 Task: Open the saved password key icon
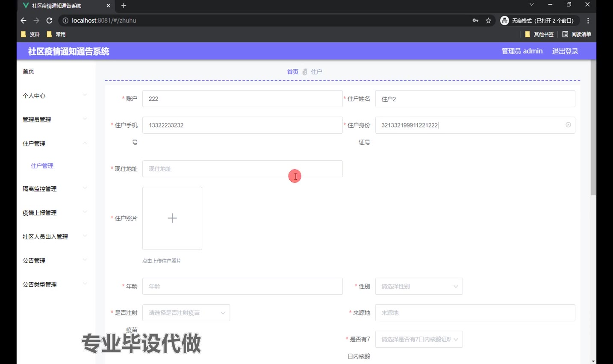tap(475, 21)
